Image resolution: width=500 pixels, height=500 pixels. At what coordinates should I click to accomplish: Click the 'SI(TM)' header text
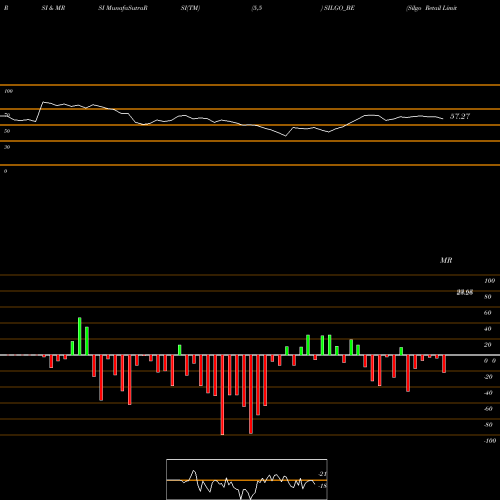190,8
